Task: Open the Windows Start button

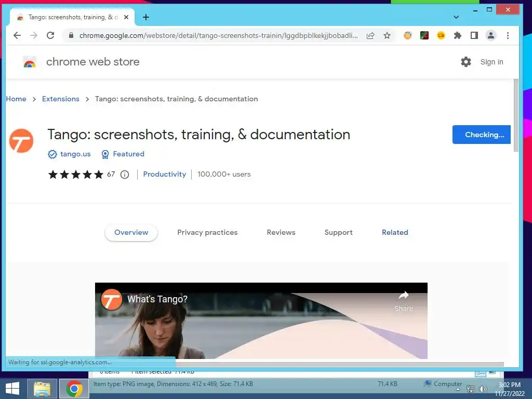Action: pyautogui.click(x=12, y=389)
